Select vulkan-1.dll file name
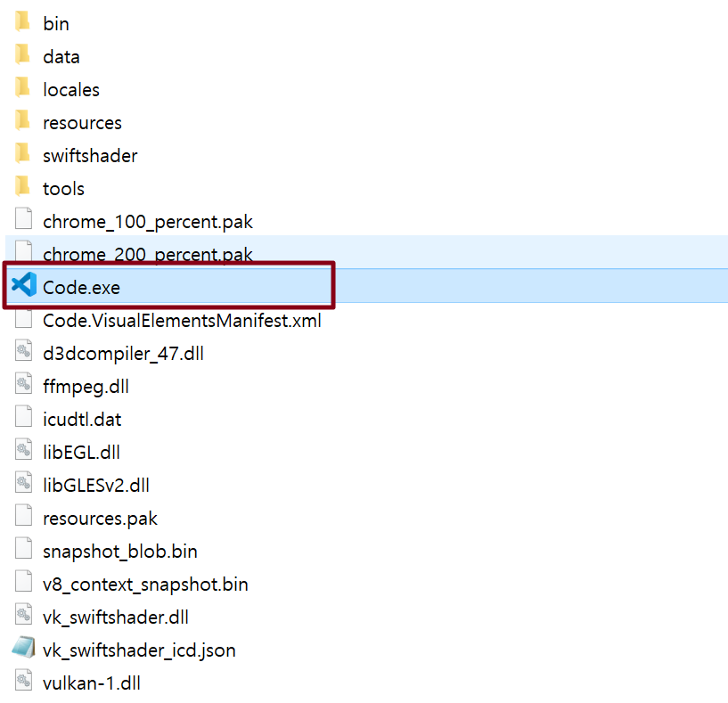The height and width of the screenshot is (703, 728). [92, 683]
